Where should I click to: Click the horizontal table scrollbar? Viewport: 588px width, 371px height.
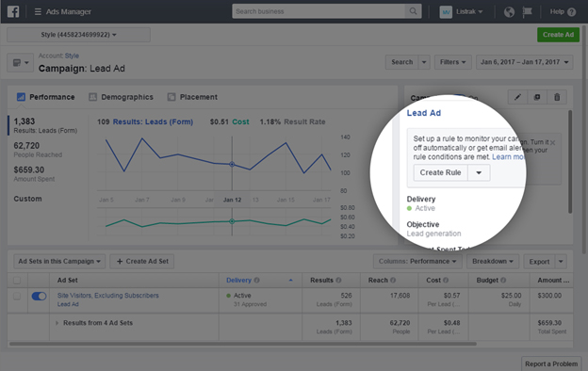click(x=243, y=344)
